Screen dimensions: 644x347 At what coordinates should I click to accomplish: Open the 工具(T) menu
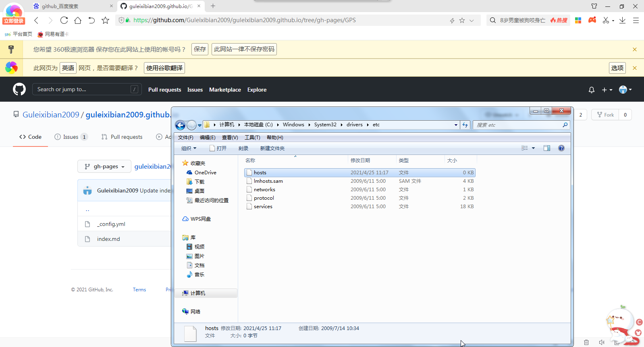[252, 138]
